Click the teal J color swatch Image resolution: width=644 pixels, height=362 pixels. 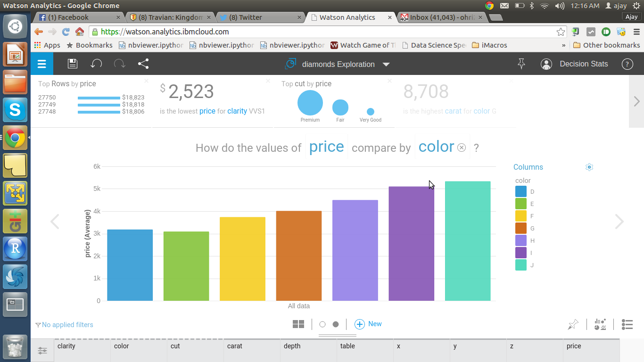520,265
